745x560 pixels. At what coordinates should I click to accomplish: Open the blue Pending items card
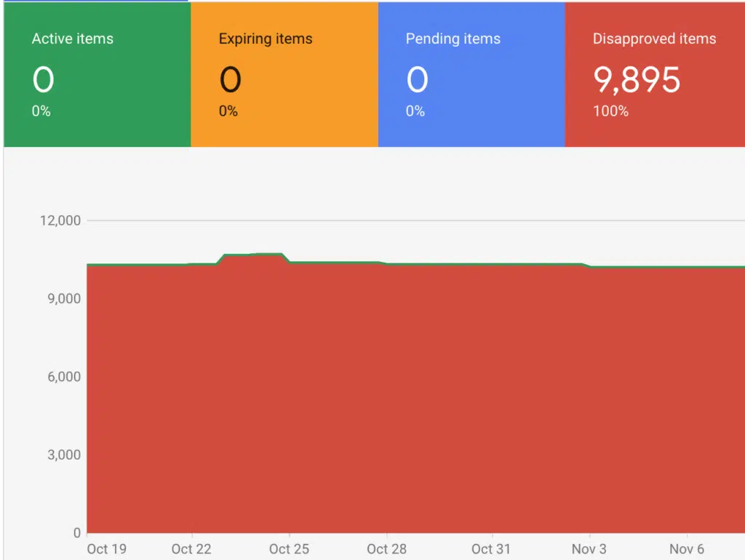point(471,74)
